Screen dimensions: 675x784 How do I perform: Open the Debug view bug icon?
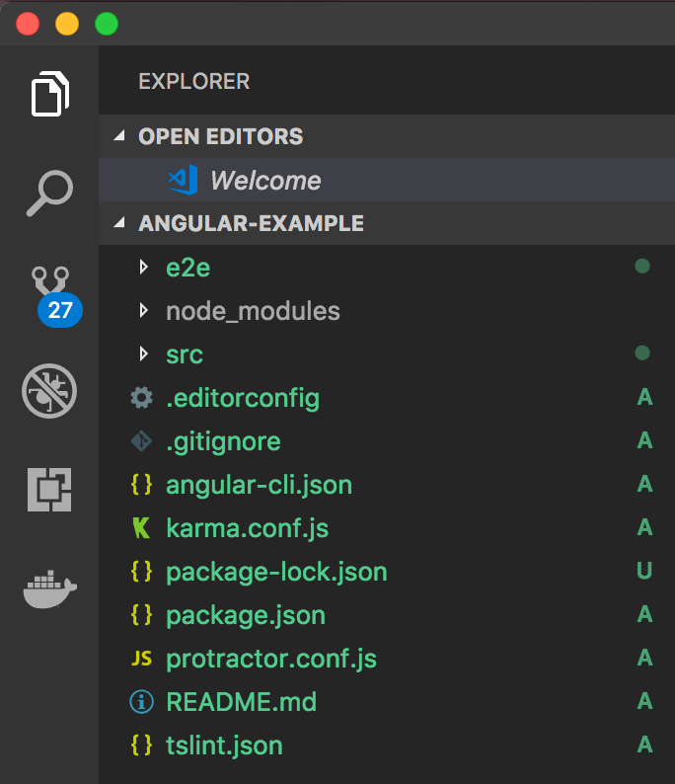click(49, 390)
